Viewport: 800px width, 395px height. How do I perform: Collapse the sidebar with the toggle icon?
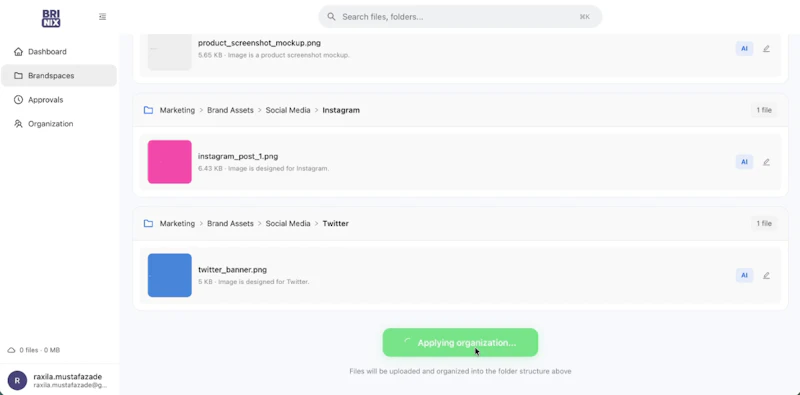pyautogui.click(x=103, y=17)
